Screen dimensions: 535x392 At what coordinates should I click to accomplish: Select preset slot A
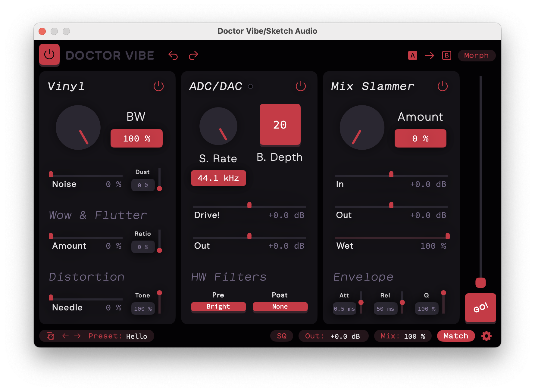tap(412, 55)
